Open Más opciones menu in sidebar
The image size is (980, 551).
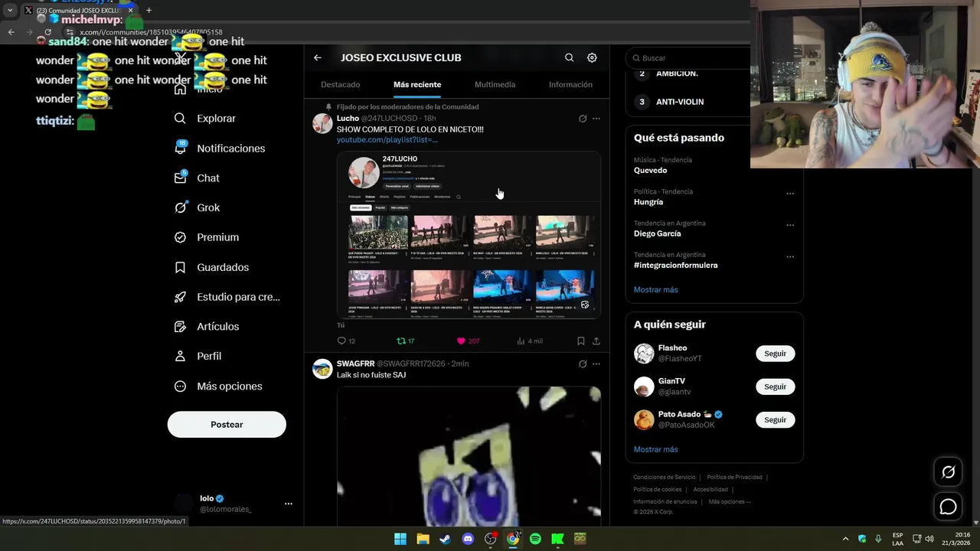[x=218, y=386]
